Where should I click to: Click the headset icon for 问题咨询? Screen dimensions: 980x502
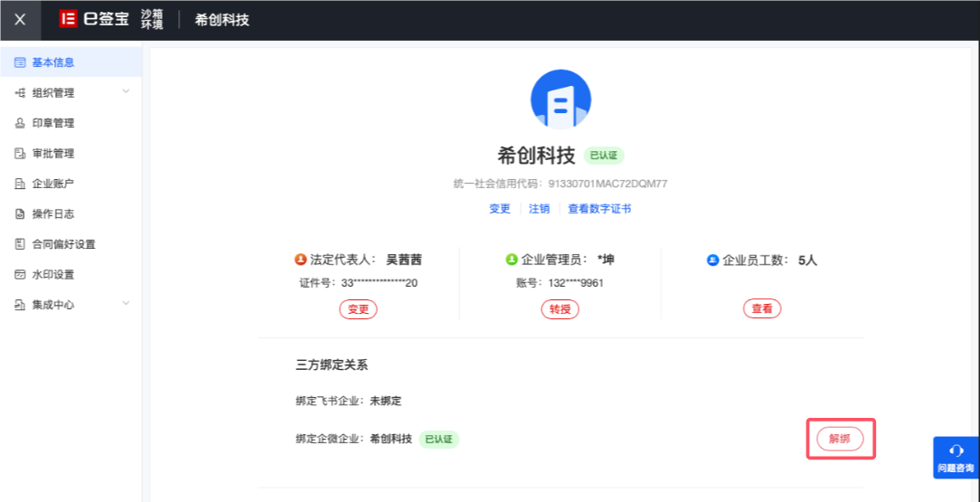956,450
